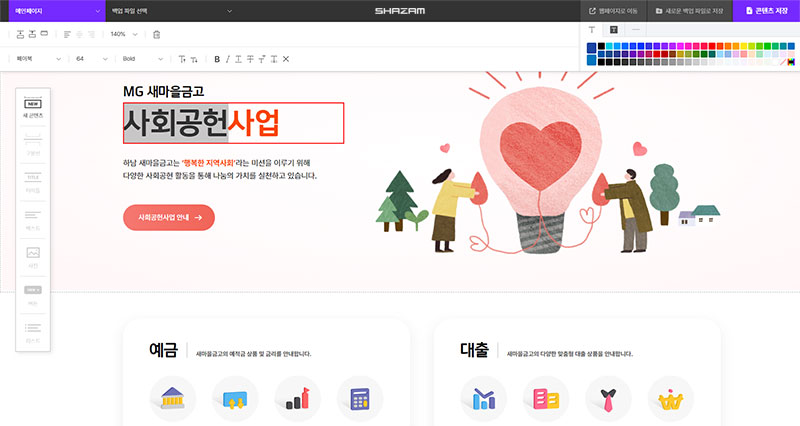Increase text size icon
Image resolution: width=800 pixels, height=426 pixels.
point(182,59)
